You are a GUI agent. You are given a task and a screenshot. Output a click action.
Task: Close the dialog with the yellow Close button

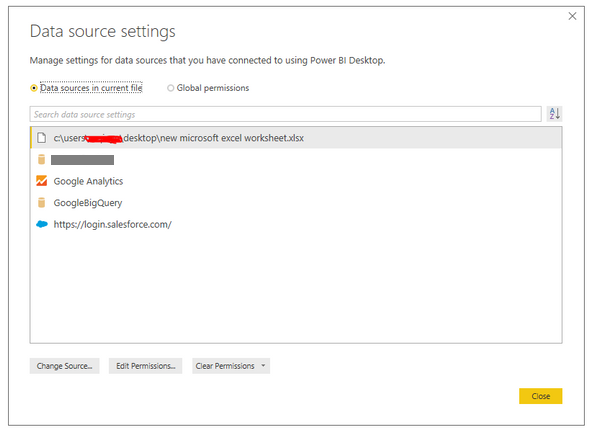click(x=541, y=396)
